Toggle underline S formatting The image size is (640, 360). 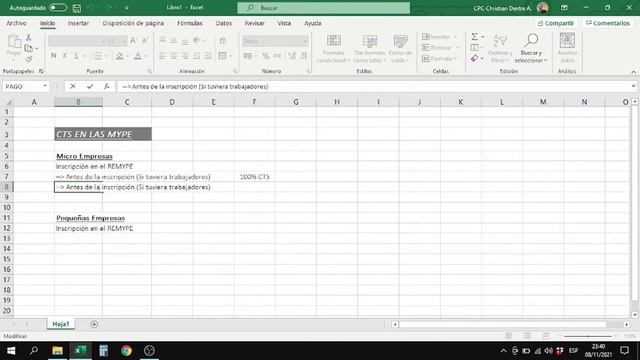pos(76,56)
